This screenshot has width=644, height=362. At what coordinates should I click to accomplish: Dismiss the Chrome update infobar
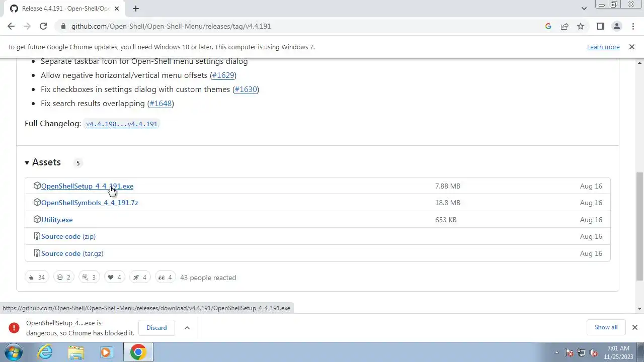point(631,47)
